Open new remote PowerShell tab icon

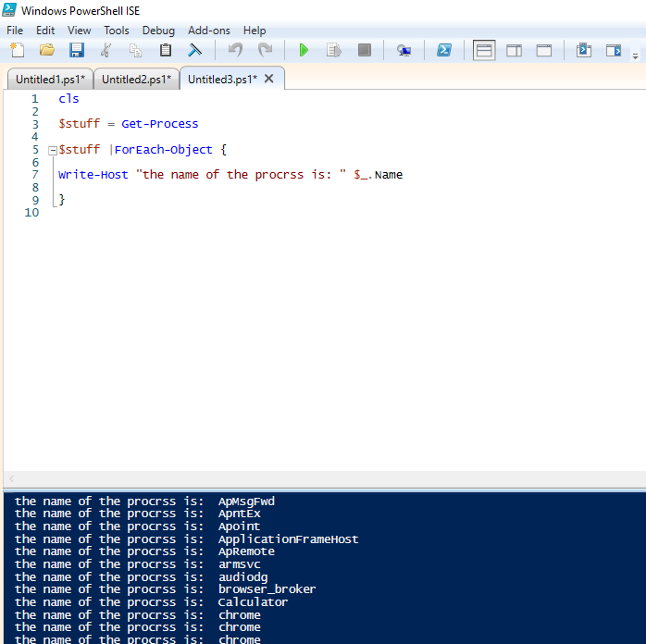(x=404, y=50)
